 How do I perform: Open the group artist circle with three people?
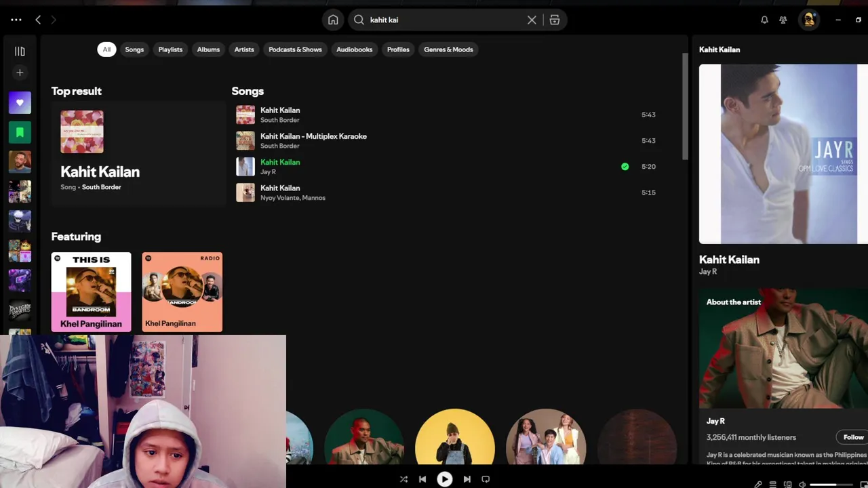click(546, 436)
